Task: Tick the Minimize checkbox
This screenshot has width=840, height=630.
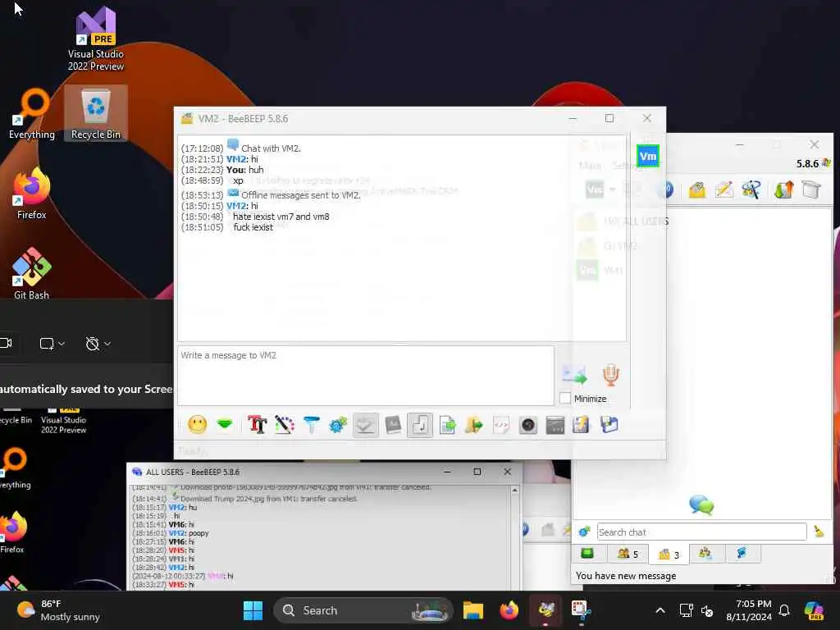Action: (564, 398)
